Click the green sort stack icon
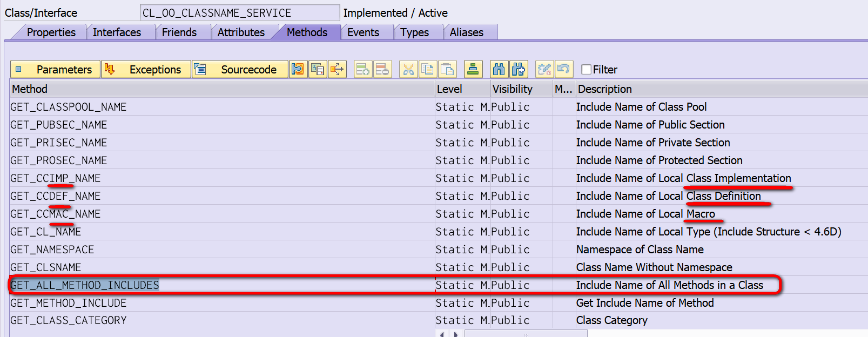Image resolution: width=868 pixels, height=337 pixels. coord(473,69)
